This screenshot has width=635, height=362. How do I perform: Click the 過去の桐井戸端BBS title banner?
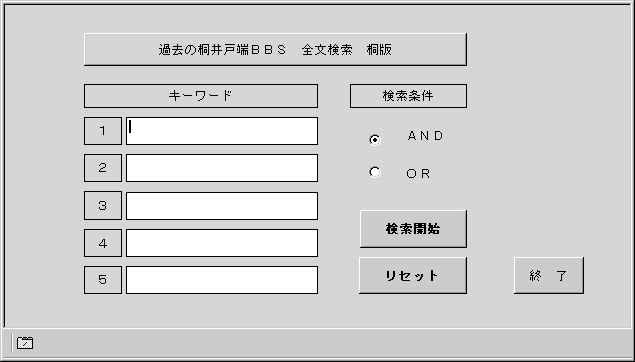[275, 49]
